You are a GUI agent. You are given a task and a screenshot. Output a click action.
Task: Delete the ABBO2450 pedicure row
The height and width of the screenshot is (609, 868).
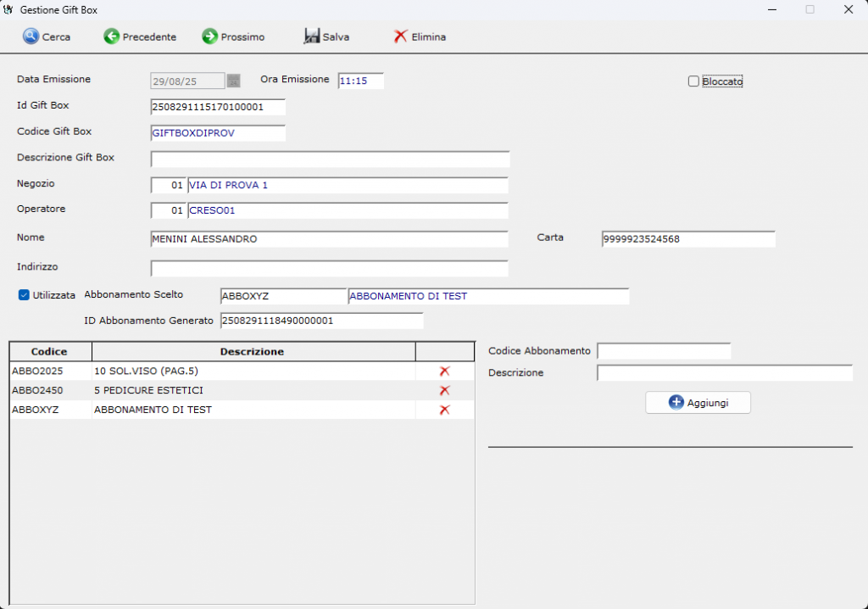tap(444, 390)
